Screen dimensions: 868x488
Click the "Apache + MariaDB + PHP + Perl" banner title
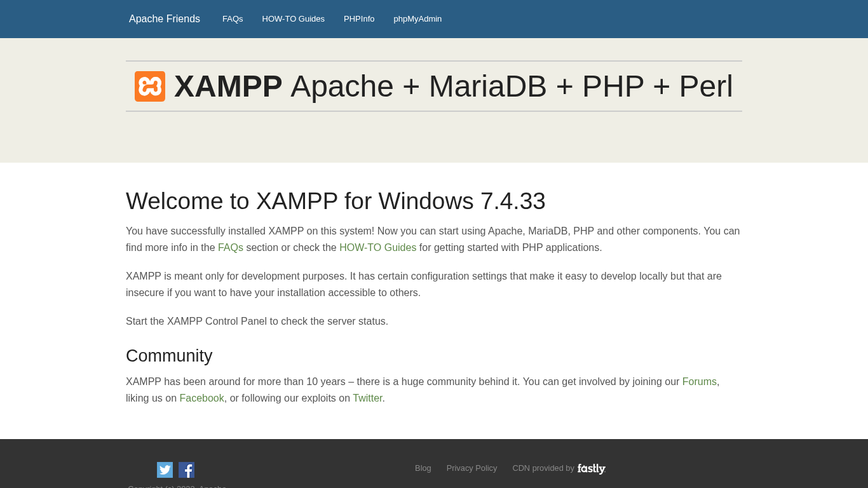pyautogui.click(x=512, y=86)
